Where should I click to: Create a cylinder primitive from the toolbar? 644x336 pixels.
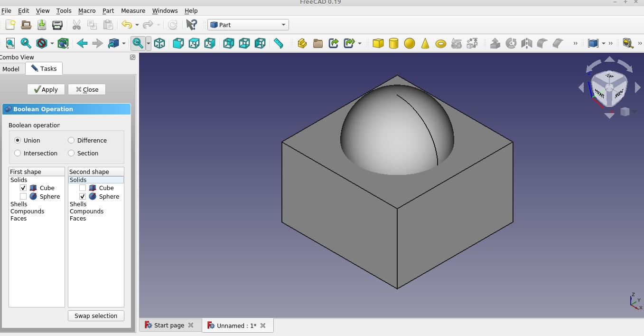click(393, 44)
